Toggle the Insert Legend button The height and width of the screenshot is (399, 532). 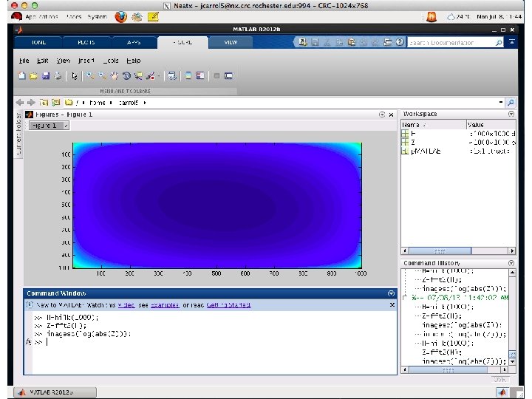pyautogui.click(x=200, y=75)
